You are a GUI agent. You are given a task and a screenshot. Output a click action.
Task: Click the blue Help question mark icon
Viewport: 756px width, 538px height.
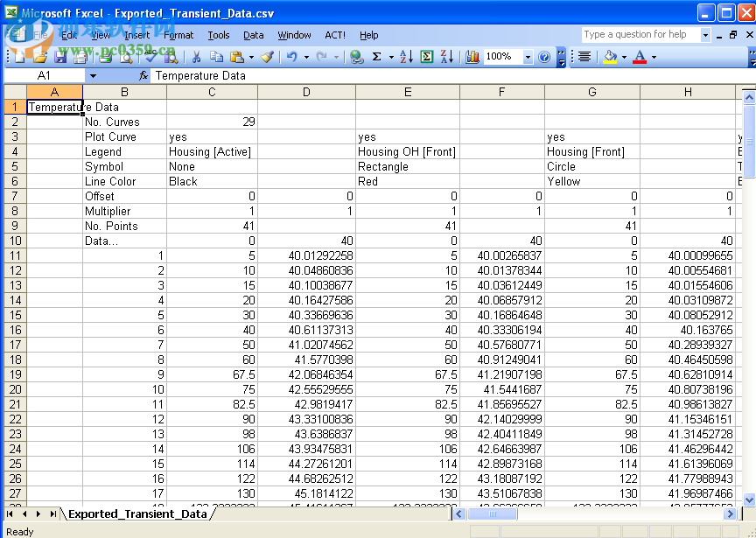544,57
